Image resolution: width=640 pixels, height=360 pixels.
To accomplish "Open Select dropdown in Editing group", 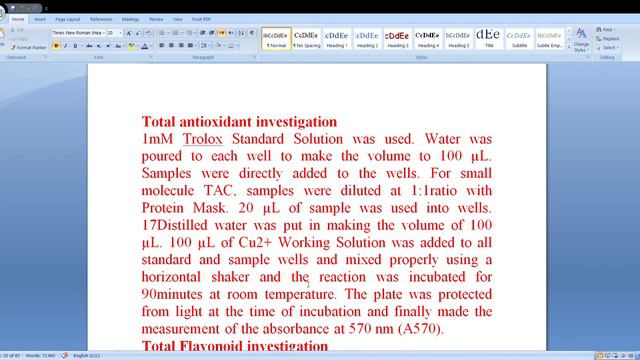I will coord(607,47).
